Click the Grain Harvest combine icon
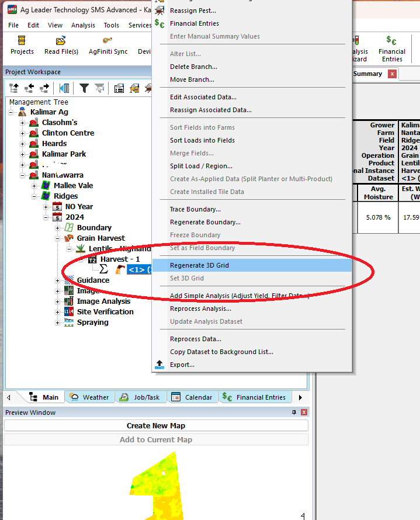420x520 pixels. point(69,238)
